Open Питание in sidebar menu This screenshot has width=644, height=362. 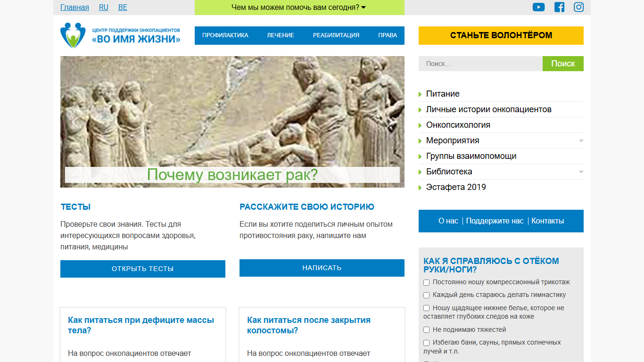tap(443, 94)
